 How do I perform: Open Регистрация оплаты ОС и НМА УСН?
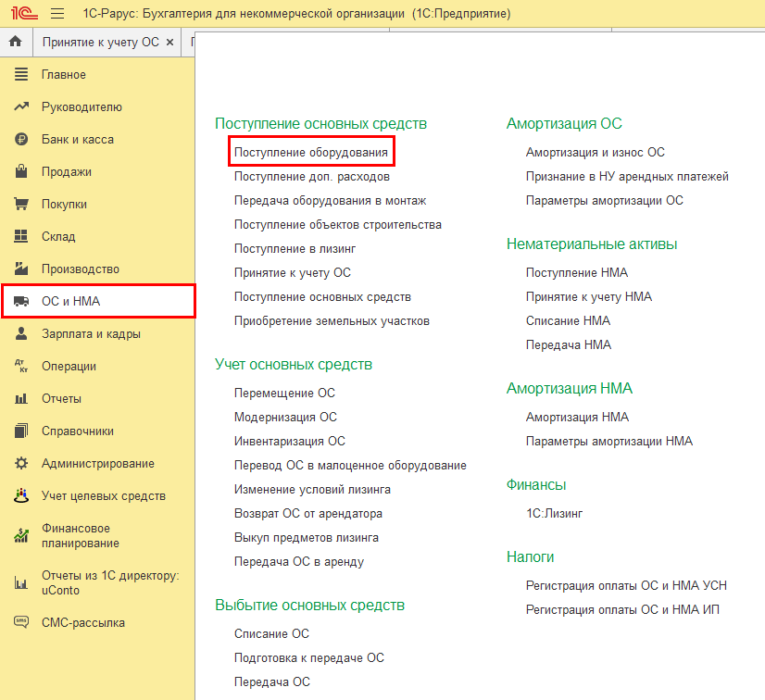[626, 585]
